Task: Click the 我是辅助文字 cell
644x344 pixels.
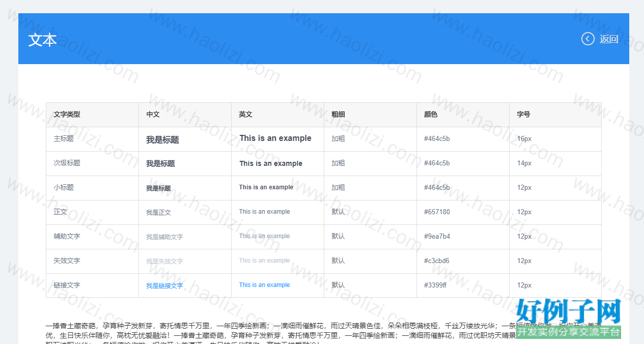Action: (x=164, y=237)
